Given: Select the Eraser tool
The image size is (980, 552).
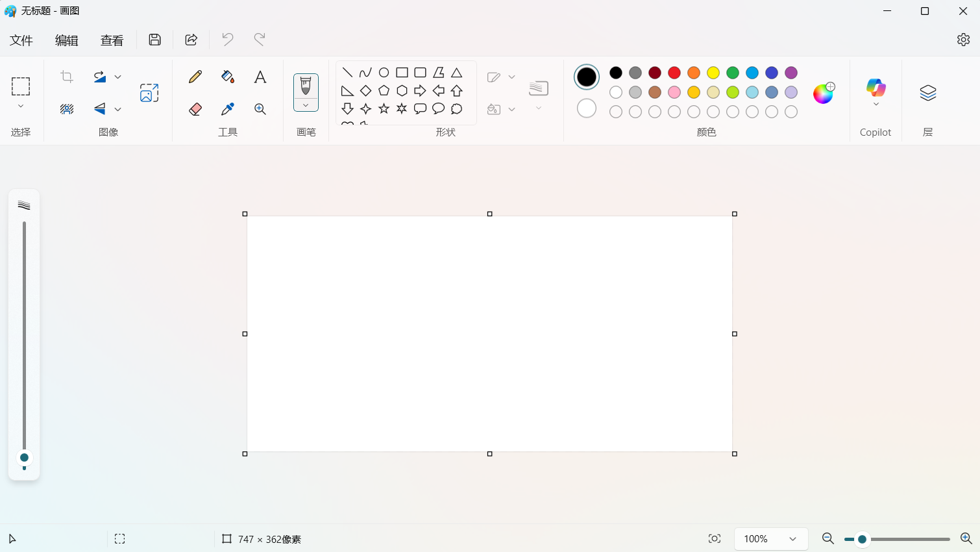Looking at the screenshot, I should tap(195, 109).
